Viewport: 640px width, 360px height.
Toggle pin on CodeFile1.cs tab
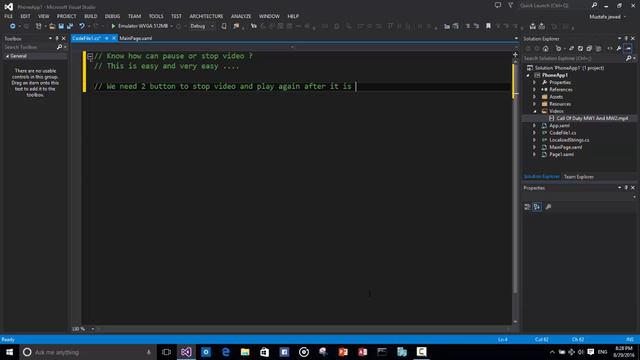pos(107,38)
